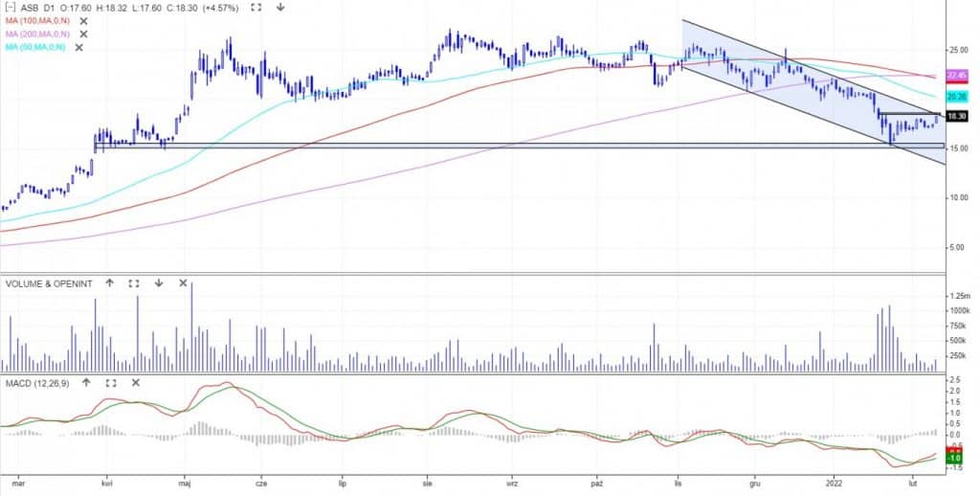
Task: Click the cyan MA (50,MA,0,N) label
Action: pos(34,47)
